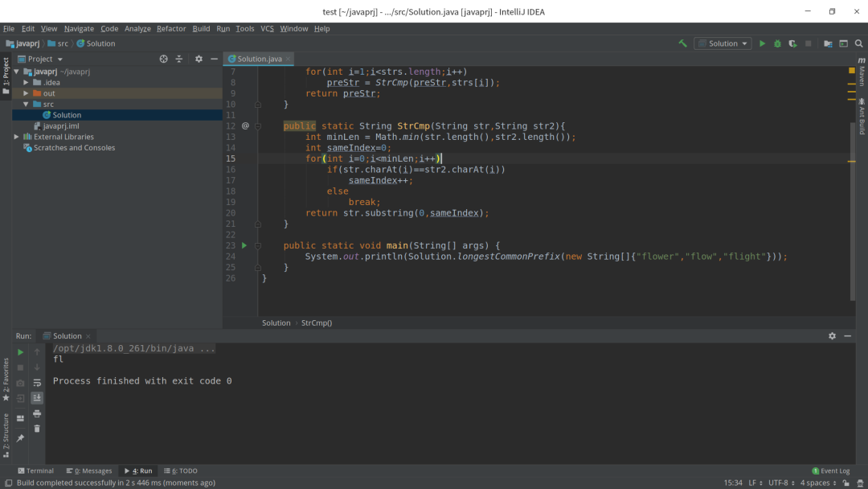Switch to the Terminal tool window tab

(35, 471)
